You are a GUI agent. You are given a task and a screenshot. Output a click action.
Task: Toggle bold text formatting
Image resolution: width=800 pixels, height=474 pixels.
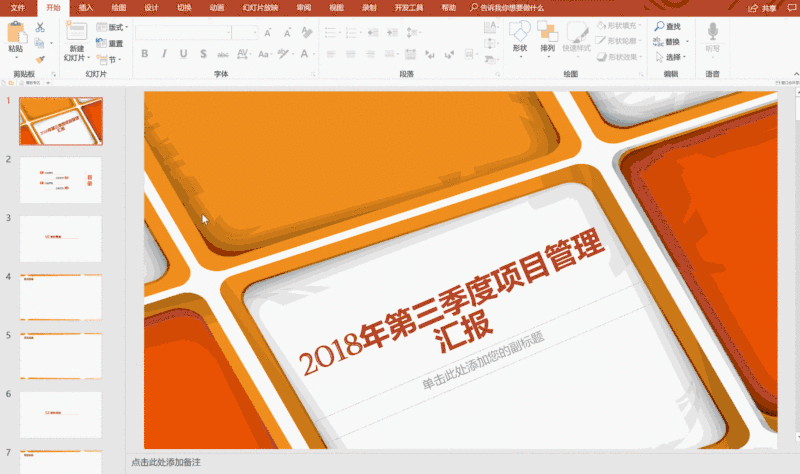click(142, 54)
